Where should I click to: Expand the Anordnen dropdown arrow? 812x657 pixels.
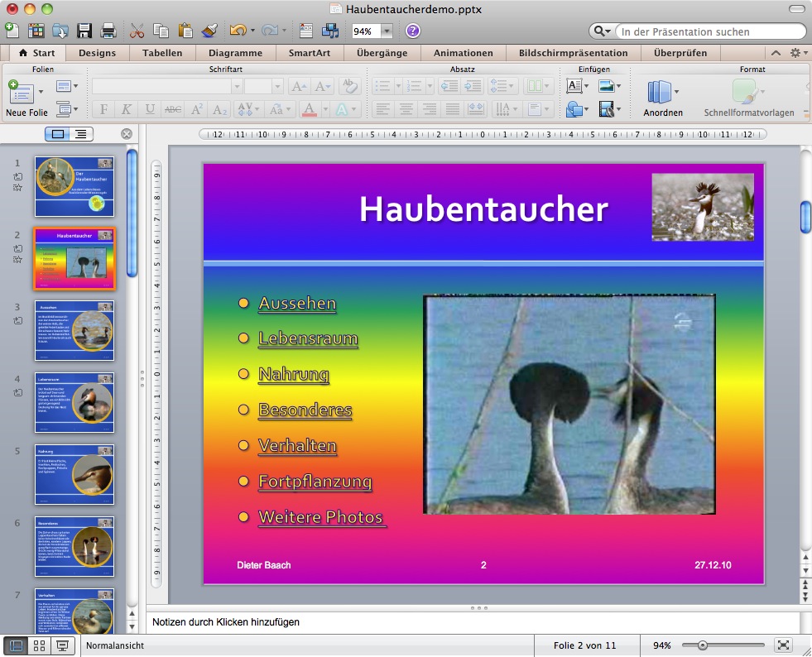676,92
